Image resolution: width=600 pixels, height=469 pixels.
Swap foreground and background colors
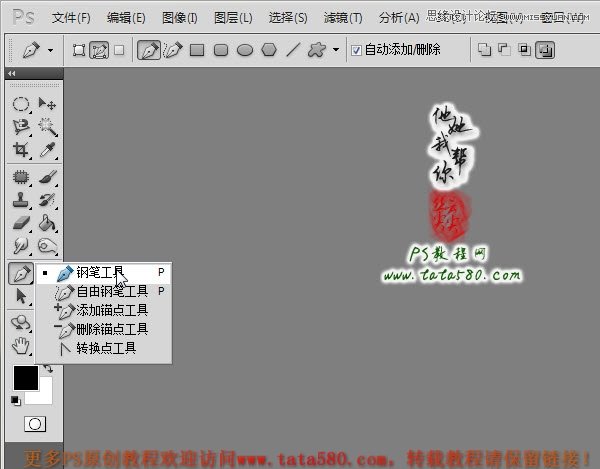(48, 369)
